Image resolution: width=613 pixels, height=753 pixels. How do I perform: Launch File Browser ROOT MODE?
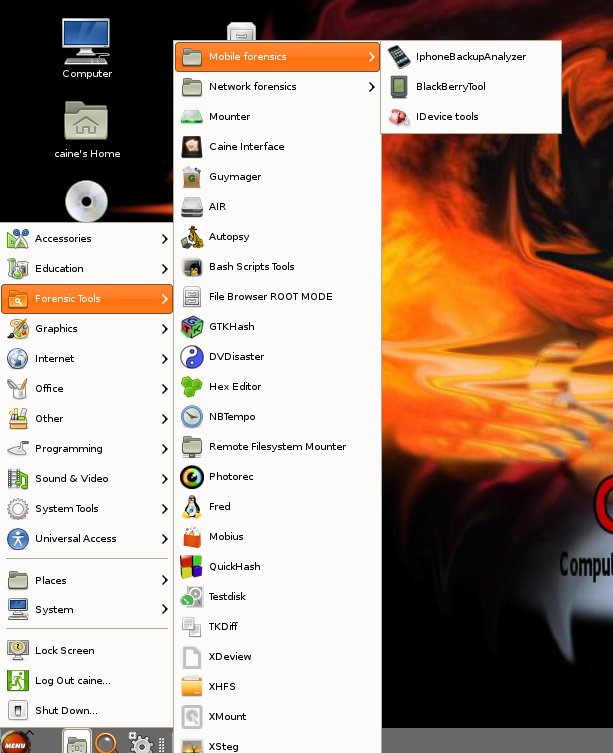click(x=277, y=297)
